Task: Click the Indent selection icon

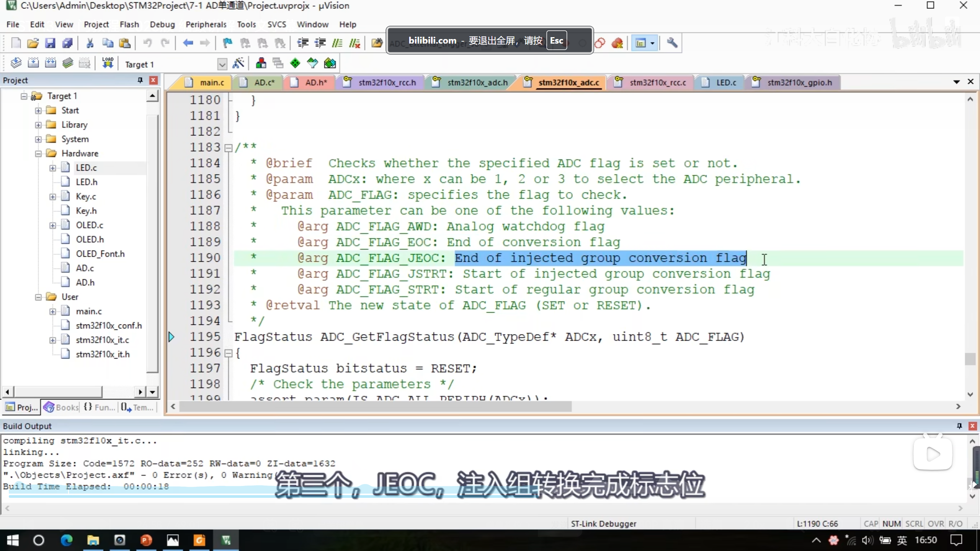Action: point(303,43)
